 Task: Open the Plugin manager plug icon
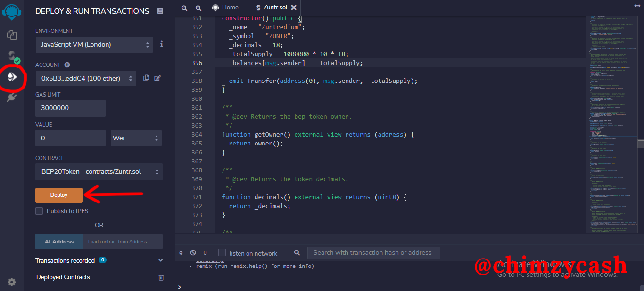pos(12,97)
